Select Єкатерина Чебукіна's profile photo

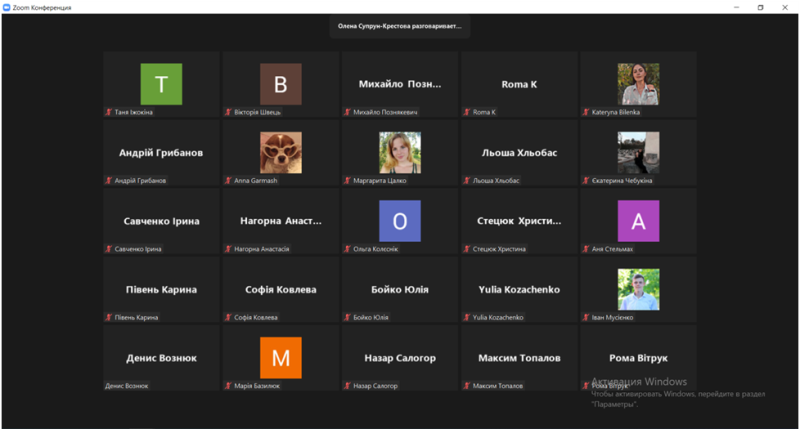tap(638, 153)
